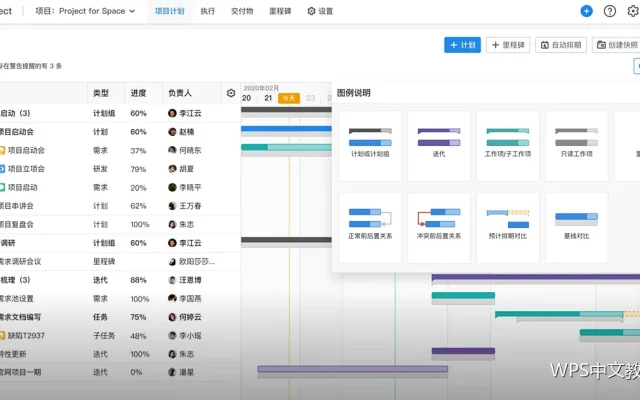The image size is (640, 400).
Task: Click the 项目复盘会 row name
Action: (x=17, y=224)
